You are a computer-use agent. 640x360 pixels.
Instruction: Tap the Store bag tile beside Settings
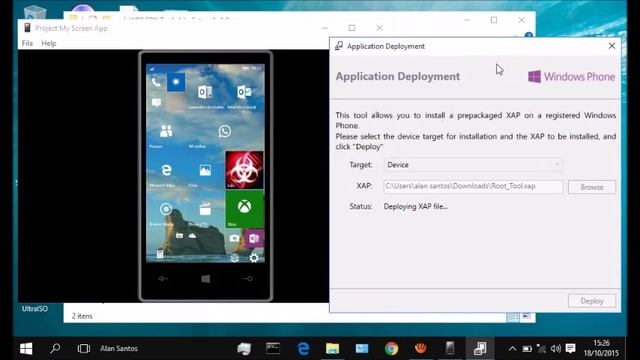pos(234,257)
